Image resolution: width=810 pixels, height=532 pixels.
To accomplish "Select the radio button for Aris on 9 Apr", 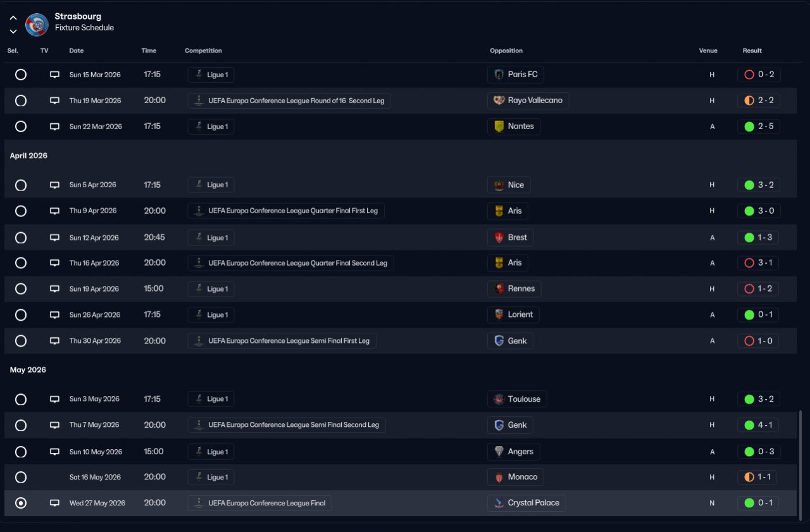I will (21, 211).
